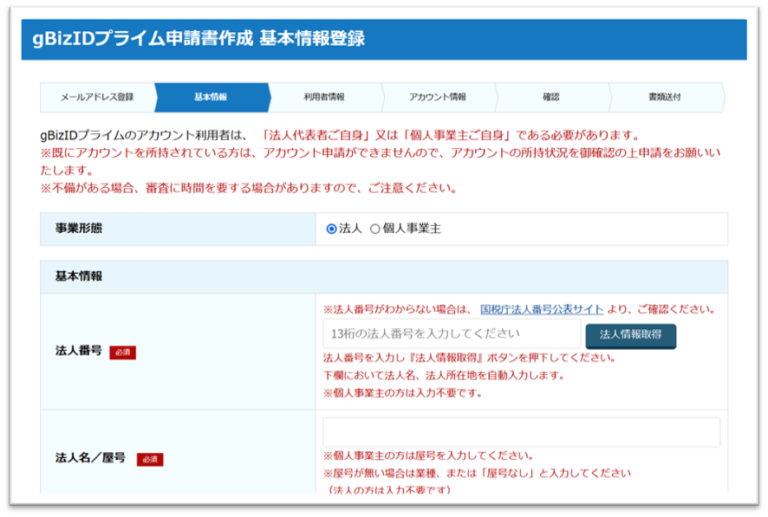Select the 基本情報 step in progress bar
Viewport: 768px width, 517px height.
pos(210,97)
